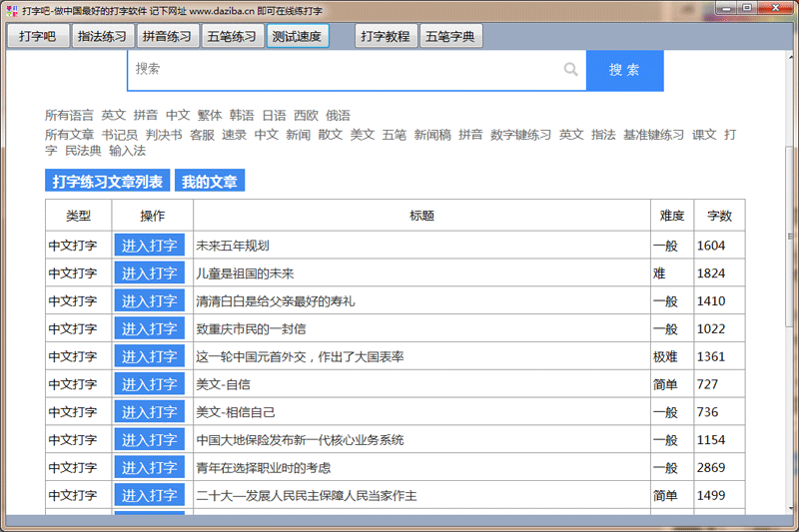Start typing 儿童是祖国的未来 article
This screenshot has width=799, height=532.
[150, 273]
